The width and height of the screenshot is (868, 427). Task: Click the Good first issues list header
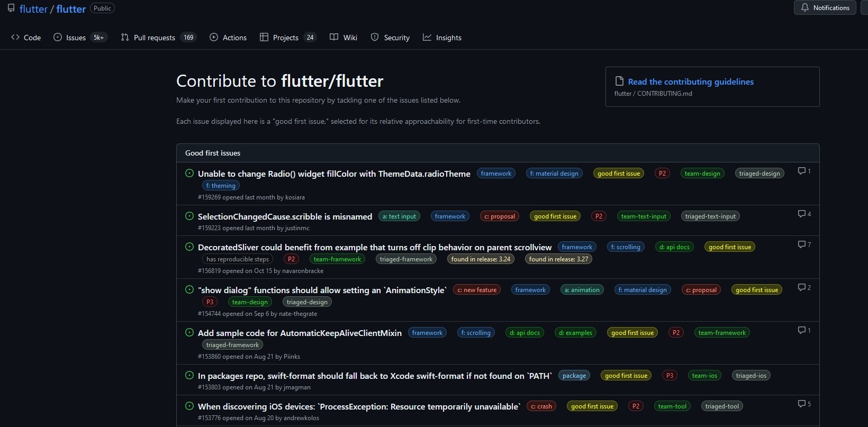498,153
